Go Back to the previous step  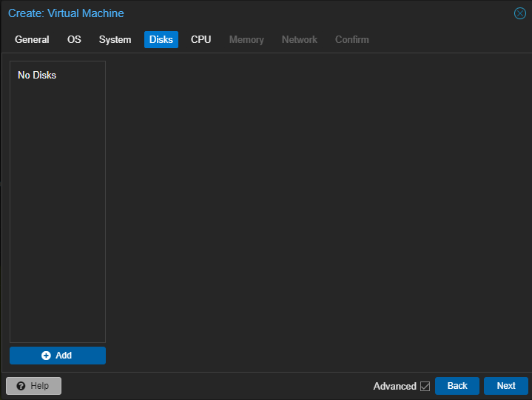coord(457,386)
